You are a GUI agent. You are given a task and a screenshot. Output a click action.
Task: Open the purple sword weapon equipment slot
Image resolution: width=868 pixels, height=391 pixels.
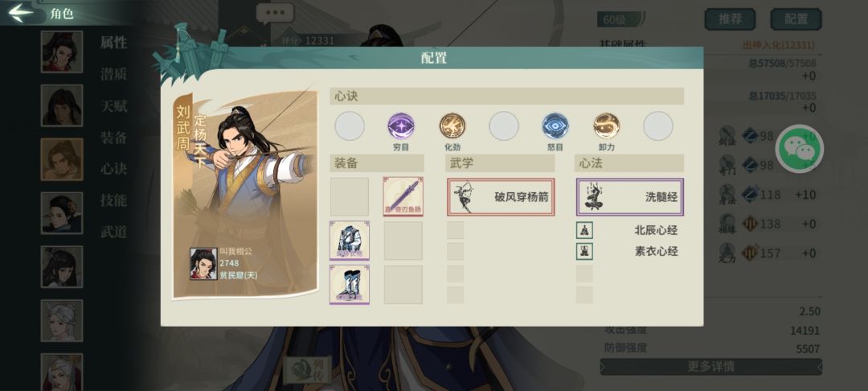(x=403, y=196)
